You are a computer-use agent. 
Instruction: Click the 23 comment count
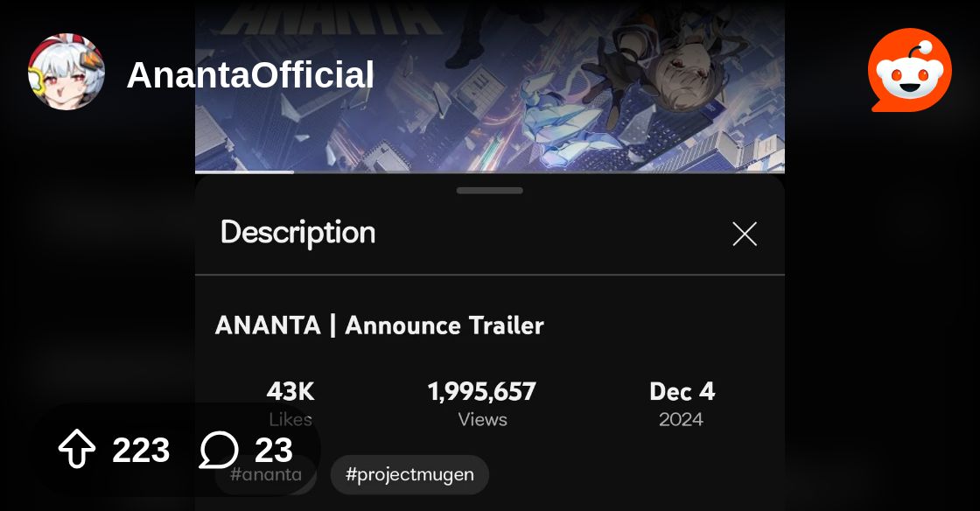point(274,450)
